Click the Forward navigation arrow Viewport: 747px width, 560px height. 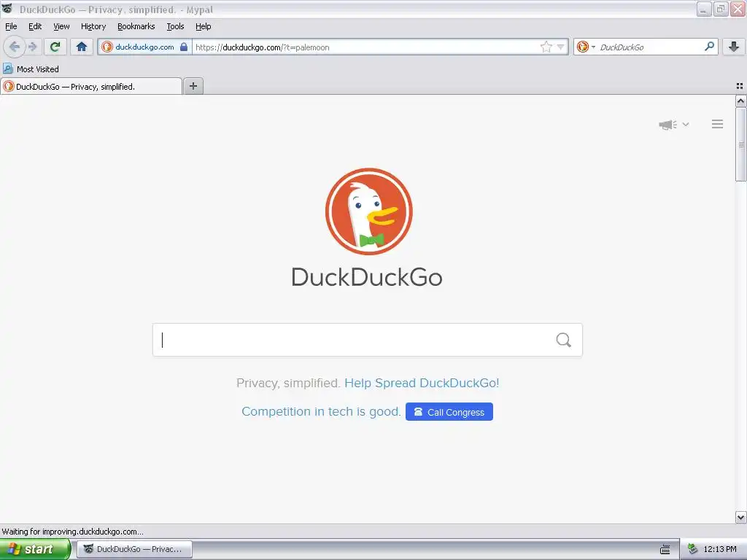pos(32,47)
